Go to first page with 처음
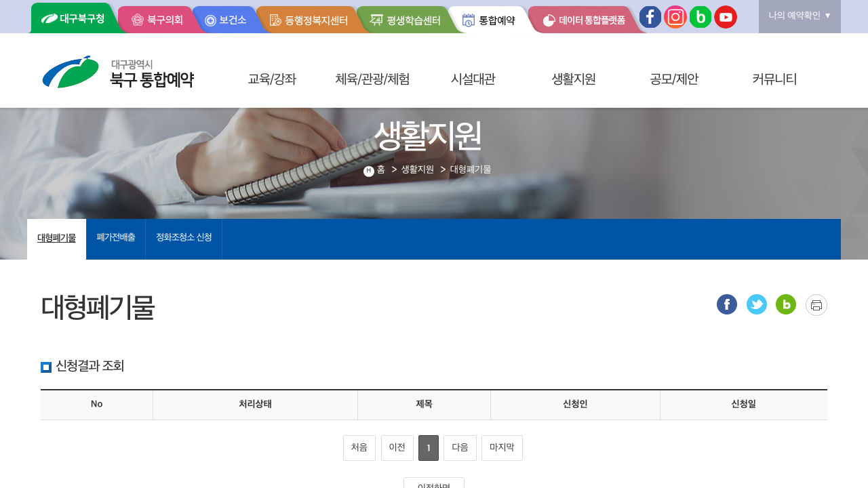The height and width of the screenshot is (488, 868). pyautogui.click(x=359, y=448)
